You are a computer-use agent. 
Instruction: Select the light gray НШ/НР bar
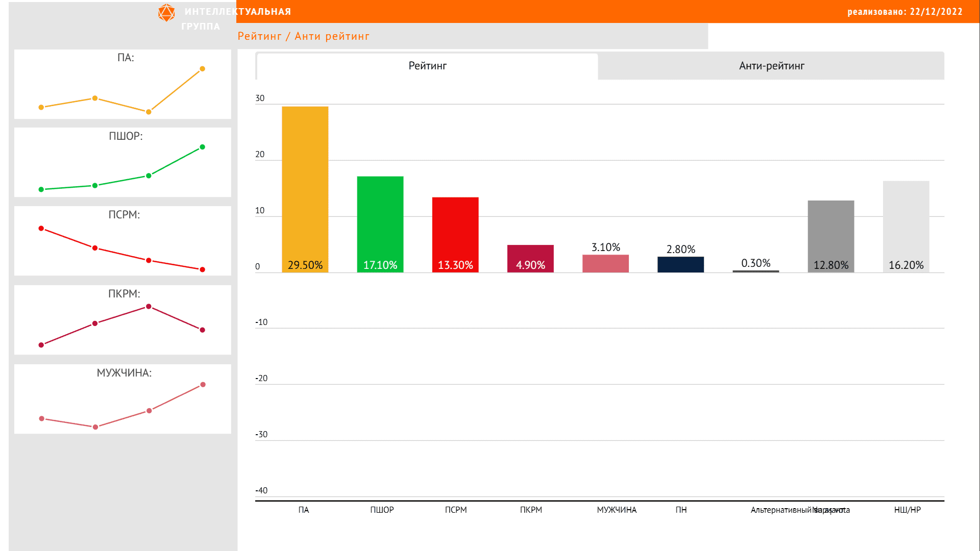coord(905,226)
